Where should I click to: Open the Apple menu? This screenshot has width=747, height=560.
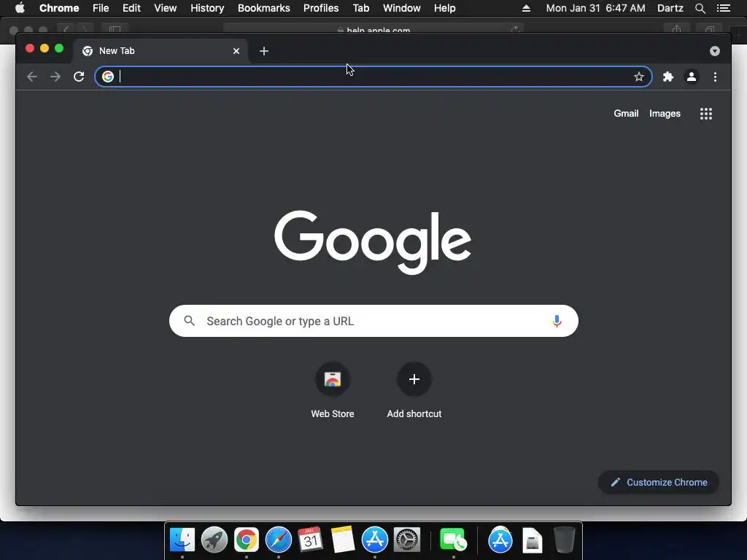pyautogui.click(x=20, y=8)
